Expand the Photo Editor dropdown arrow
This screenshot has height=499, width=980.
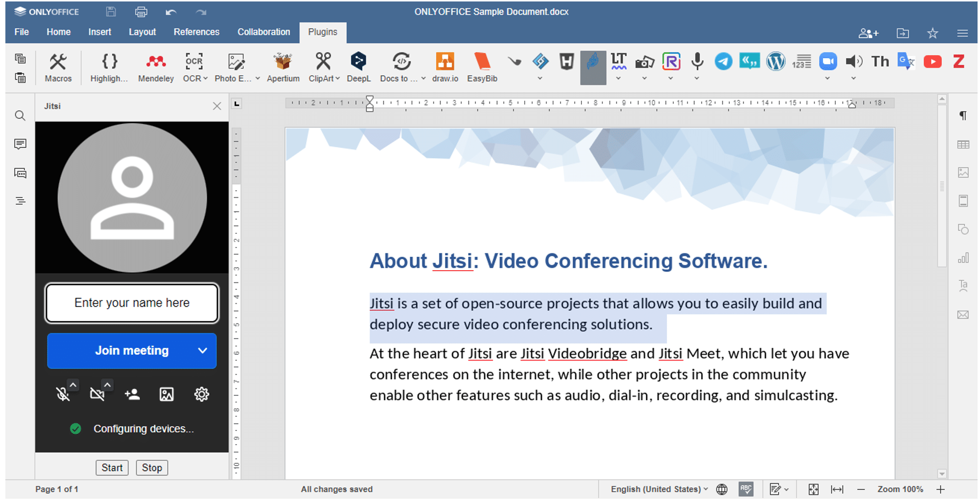(x=258, y=78)
